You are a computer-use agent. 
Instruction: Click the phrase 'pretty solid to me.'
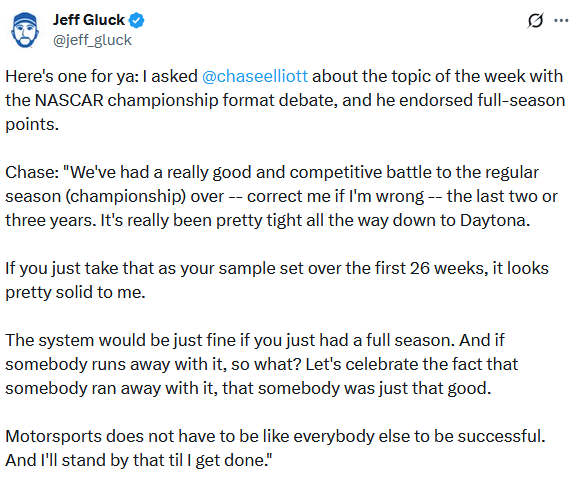point(75,293)
